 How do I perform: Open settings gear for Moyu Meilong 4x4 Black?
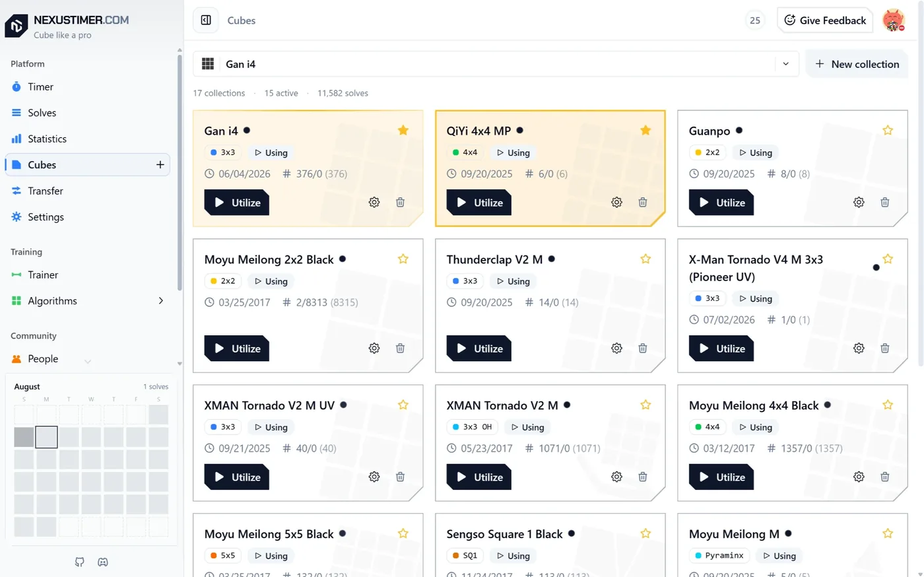[859, 477]
